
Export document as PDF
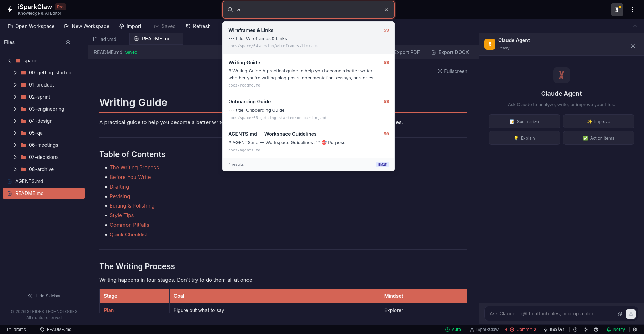[x=406, y=52]
